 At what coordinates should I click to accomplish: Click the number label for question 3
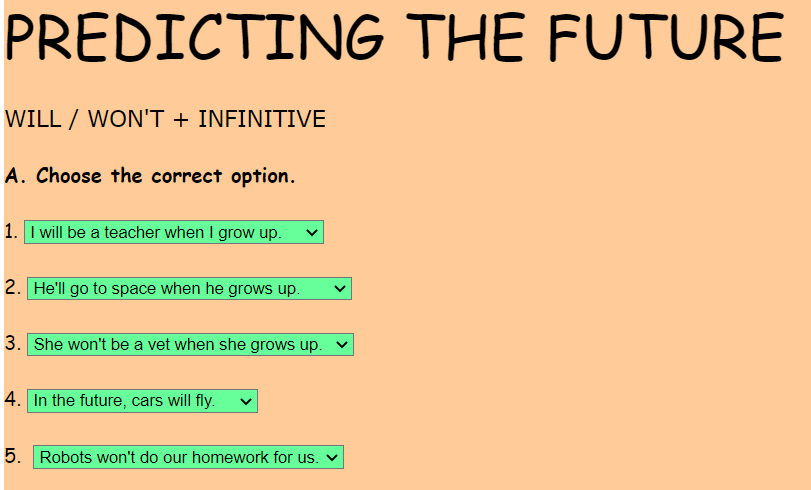coord(12,344)
